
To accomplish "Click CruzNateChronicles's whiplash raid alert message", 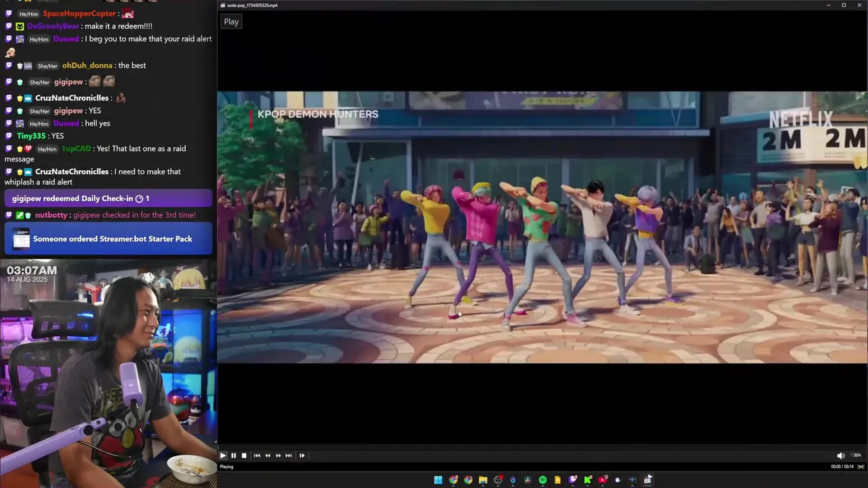I will (93, 177).
